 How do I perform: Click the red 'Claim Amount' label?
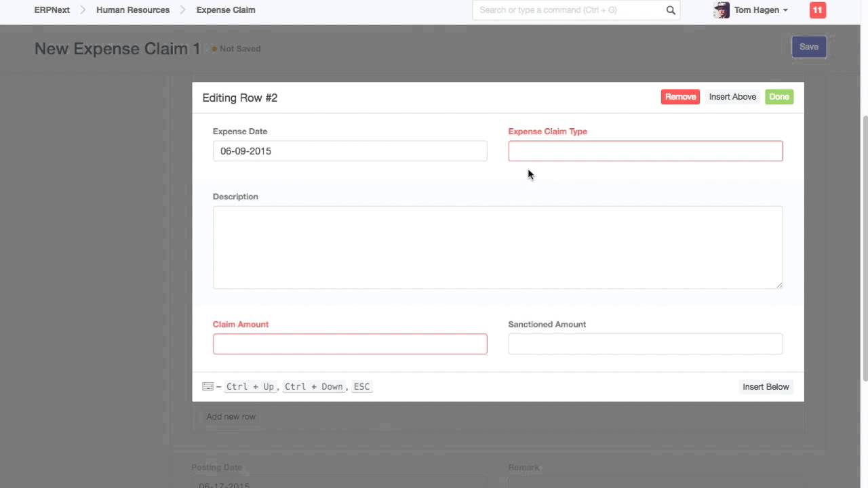click(241, 324)
